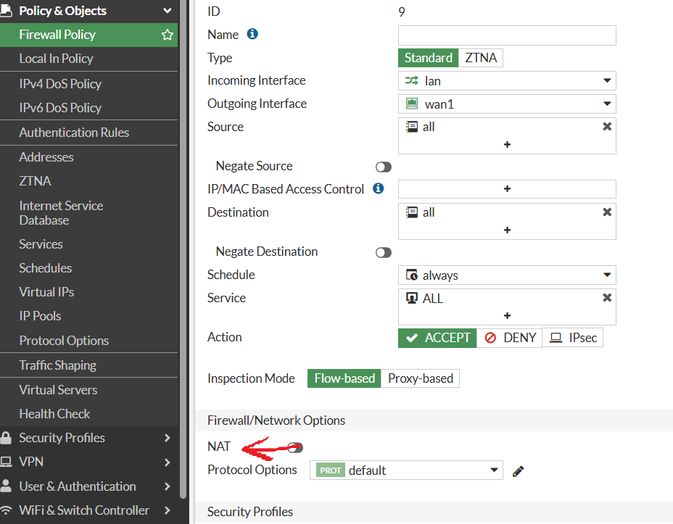Image resolution: width=673 pixels, height=524 pixels.
Task: Remove the ALL entry from Service
Action: pos(606,298)
